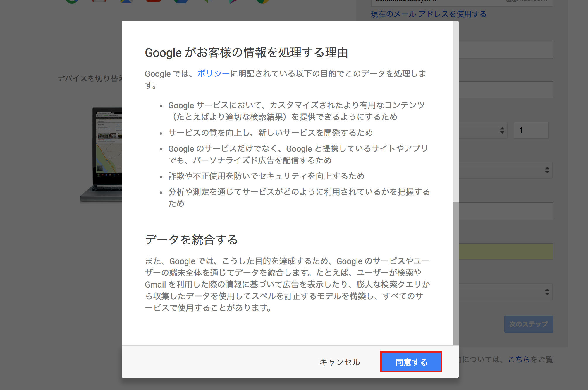Click 現在のメール アドレスを使用する link

click(429, 14)
